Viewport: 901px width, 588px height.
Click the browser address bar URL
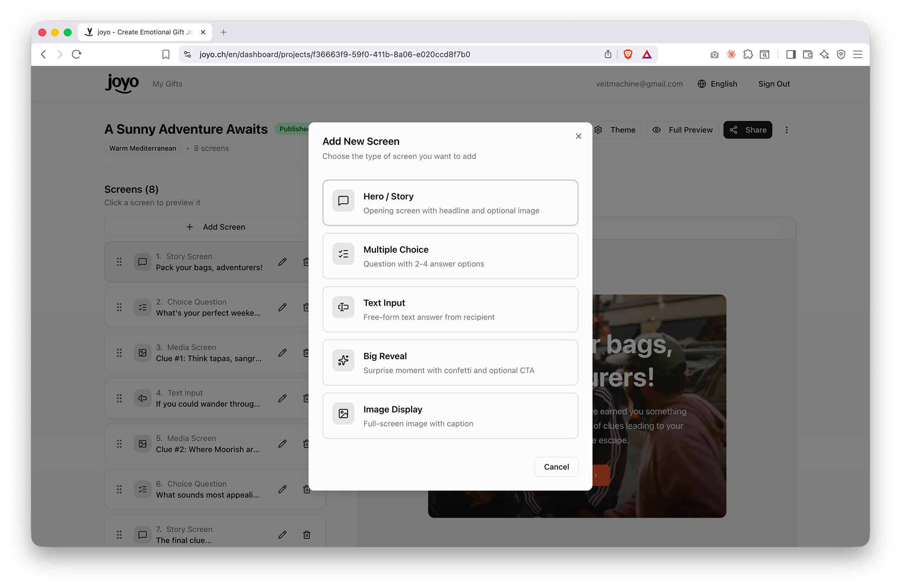[x=334, y=54]
